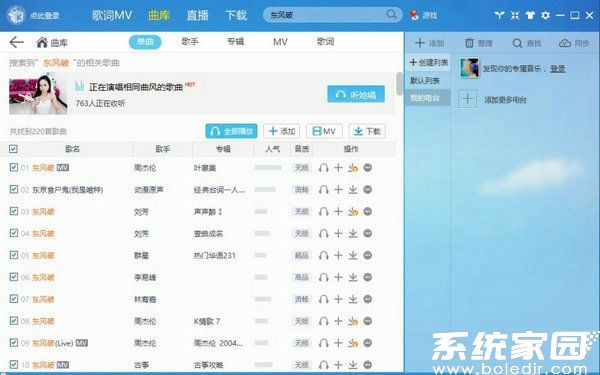Click MV badge on song 01
This screenshot has height=375, width=600.
[x=63, y=167]
